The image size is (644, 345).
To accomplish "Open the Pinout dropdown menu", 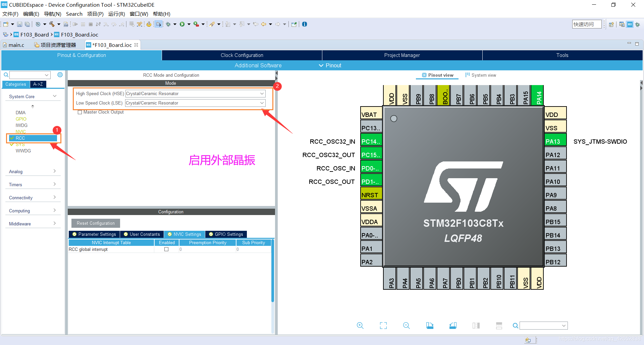I will (330, 65).
